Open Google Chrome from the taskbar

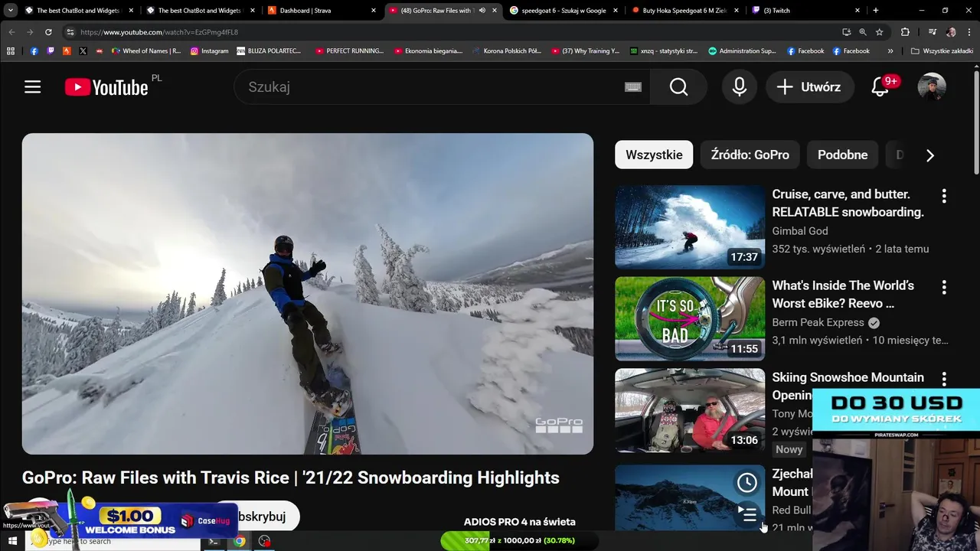(240, 541)
